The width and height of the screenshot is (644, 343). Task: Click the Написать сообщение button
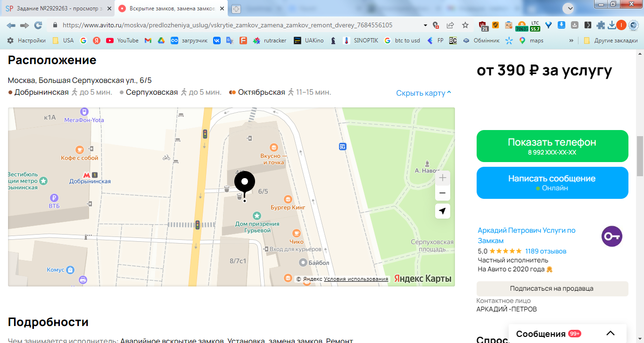(x=552, y=183)
